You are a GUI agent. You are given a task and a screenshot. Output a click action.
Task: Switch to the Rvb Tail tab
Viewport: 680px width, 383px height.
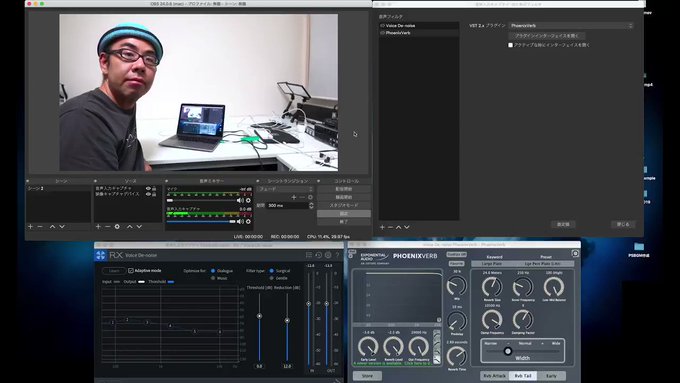pos(523,376)
